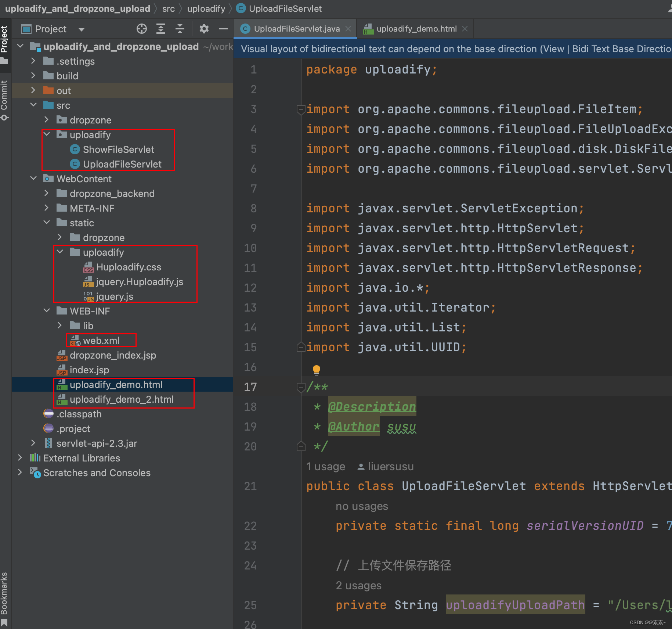The height and width of the screenshot is (629, 672).
Task: Select jquery.Huploadify.js file
Action: coord(140,282)
